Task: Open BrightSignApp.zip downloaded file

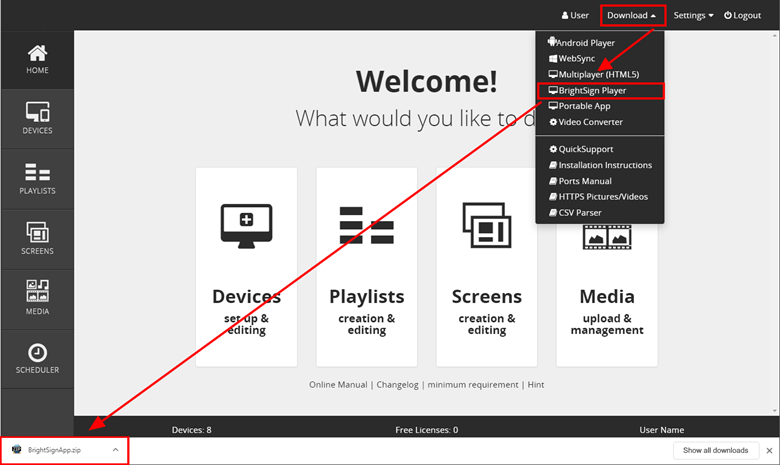Action: click(54, 450)
